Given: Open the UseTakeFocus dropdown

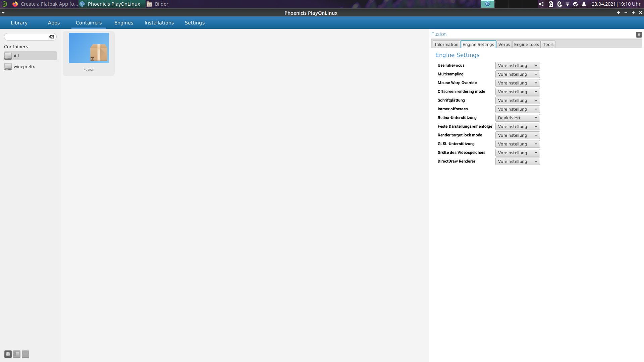Looking at the screenshot, I should coord(517,66).
